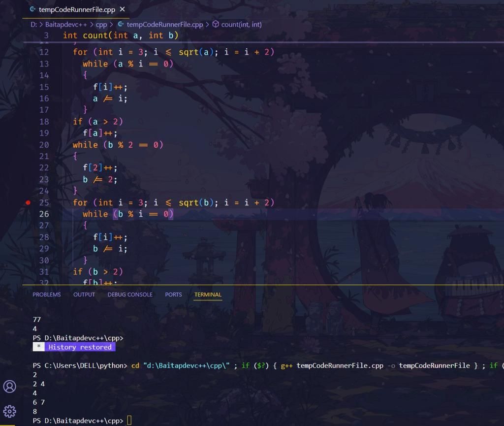
Task: Click code line 'if (b > 2)'
Action: (98, 272)
